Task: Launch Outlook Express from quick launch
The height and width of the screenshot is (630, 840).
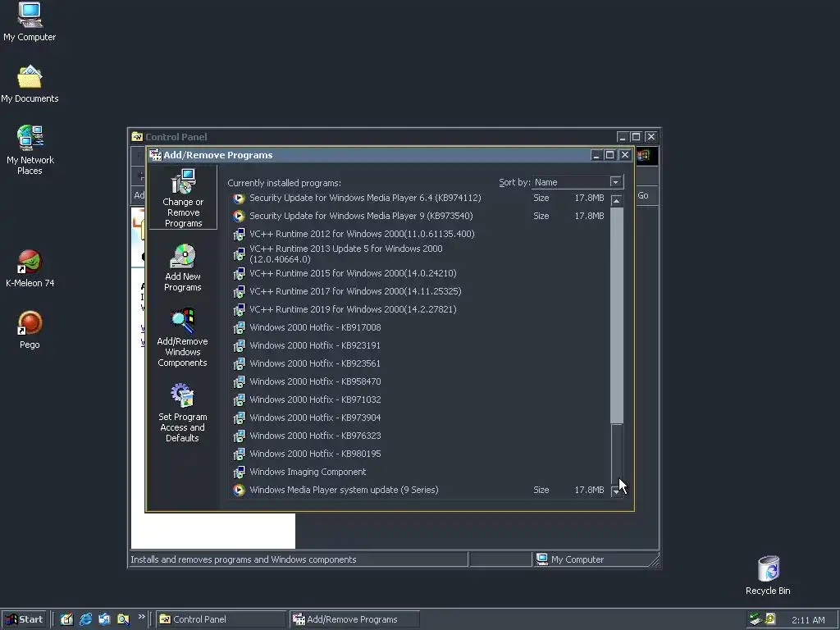Action: [x=104, y=619]
